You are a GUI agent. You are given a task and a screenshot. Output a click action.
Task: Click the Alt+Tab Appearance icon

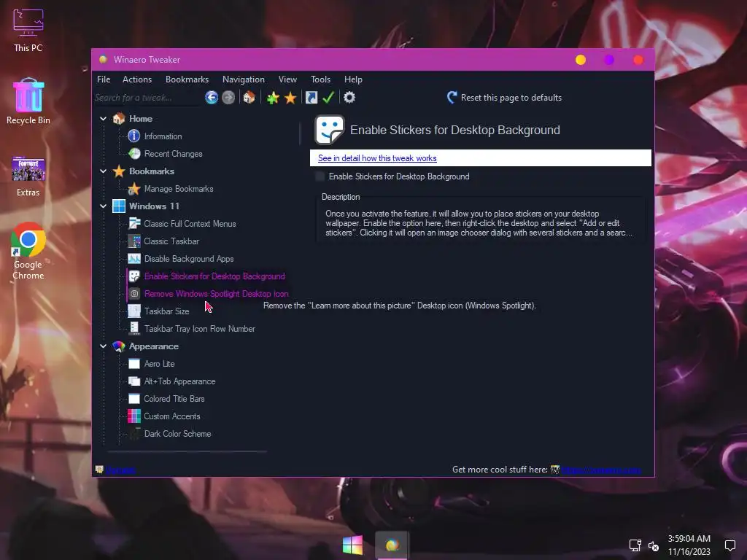click(x=134, y=381)
